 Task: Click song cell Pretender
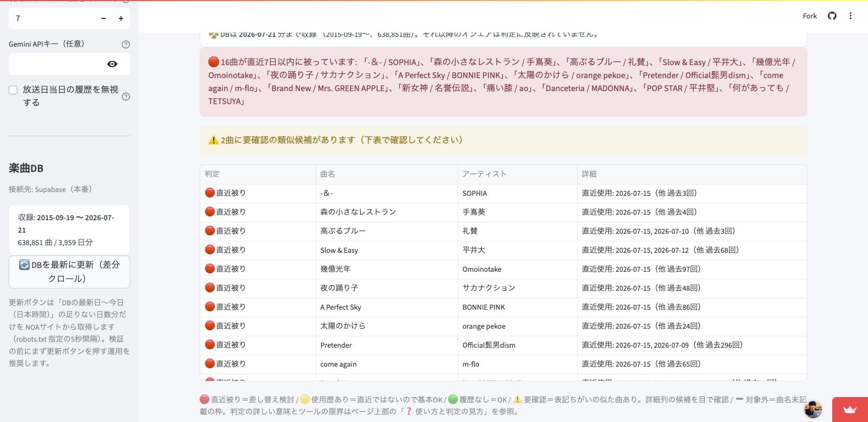click(x=387, y=345)
